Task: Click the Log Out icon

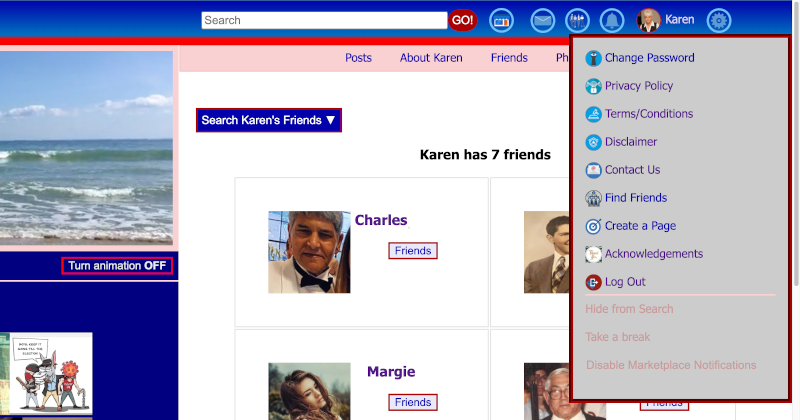Action: [593, 282]
